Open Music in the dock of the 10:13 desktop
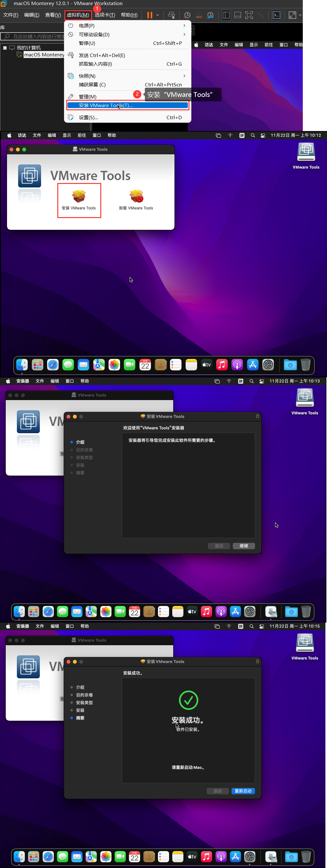327x868 pixels. [206, 612]
